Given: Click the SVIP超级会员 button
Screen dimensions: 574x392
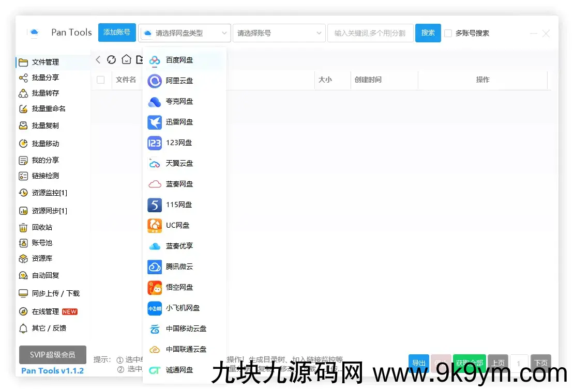Looking at the screenshot, I should [53, 355].
